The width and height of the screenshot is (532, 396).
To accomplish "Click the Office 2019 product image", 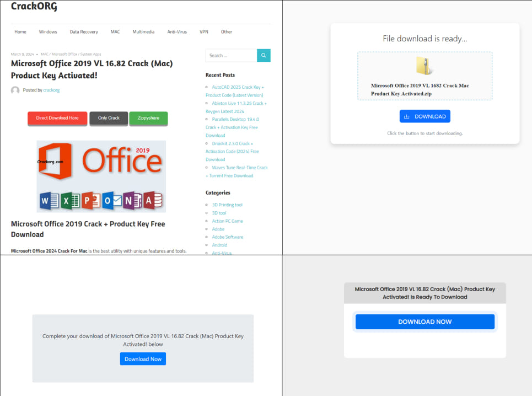I will tap(101, 176).
